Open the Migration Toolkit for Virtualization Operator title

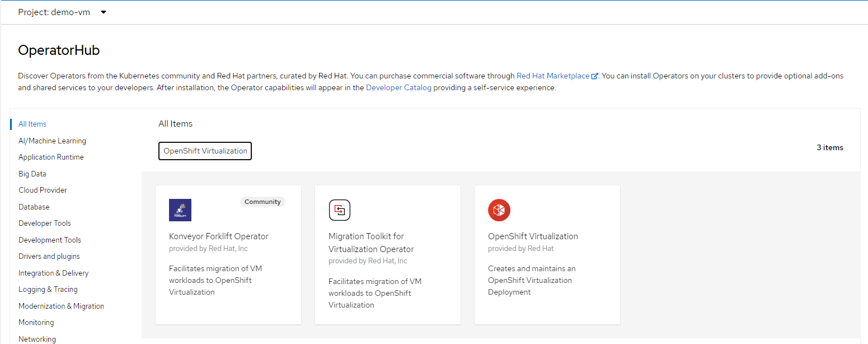click(x=371, y=243)
